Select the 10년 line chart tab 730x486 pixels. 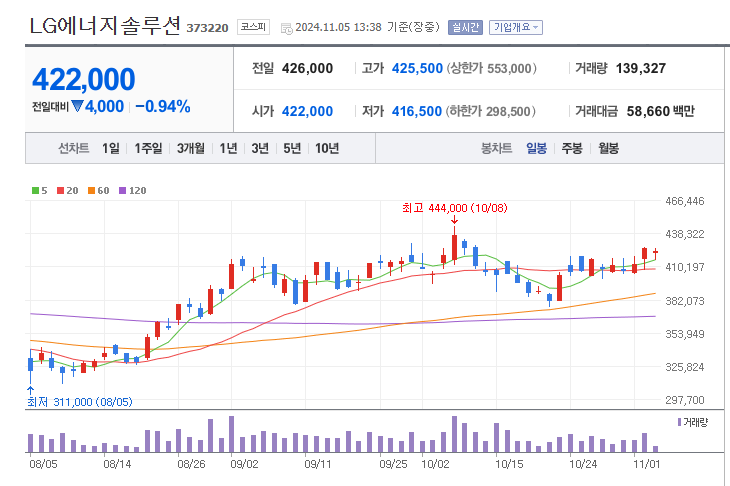(x=327, y=148)
